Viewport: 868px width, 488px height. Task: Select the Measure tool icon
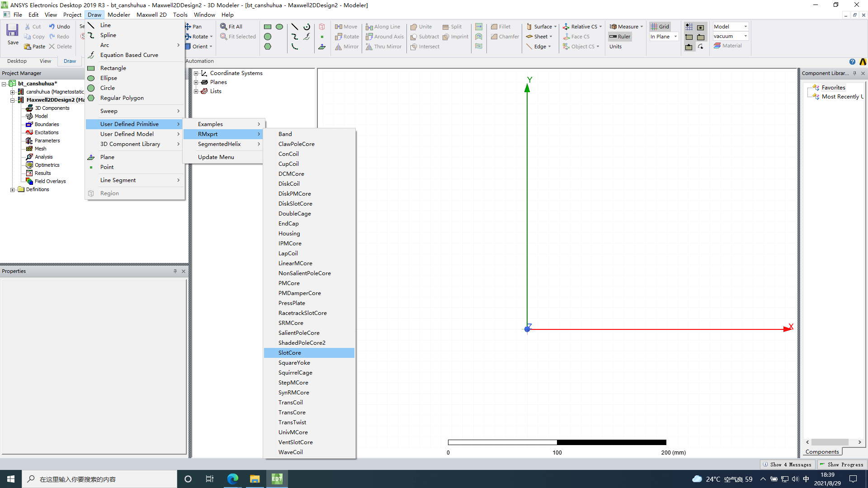click(613, 27)
